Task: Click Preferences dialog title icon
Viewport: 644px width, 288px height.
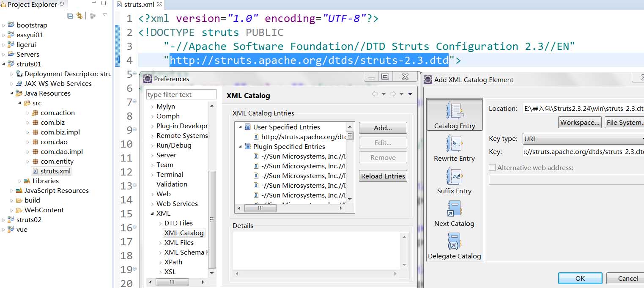Action: [147, 79]
